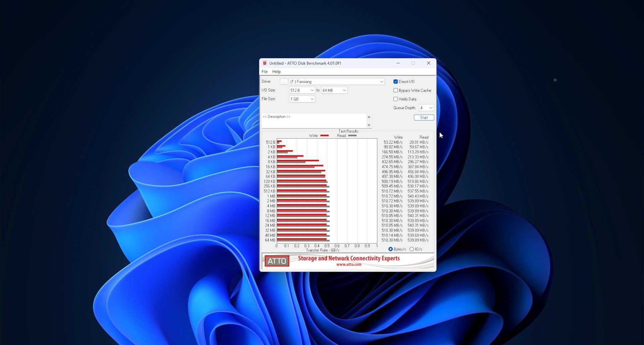Click the ATTO logo in the banner
The width and height of the screenshot is (644, 345).
click(x=277, y=261)
